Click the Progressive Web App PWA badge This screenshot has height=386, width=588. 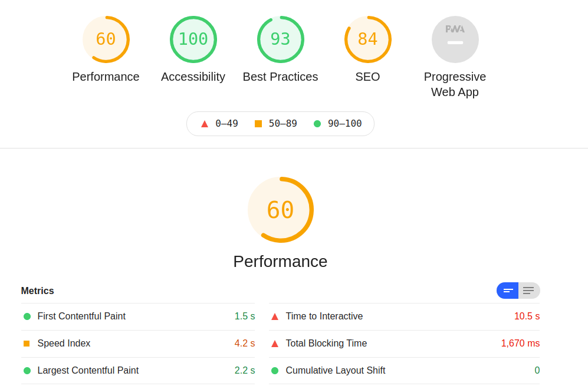pyautogui.click(x=455, y=39)
